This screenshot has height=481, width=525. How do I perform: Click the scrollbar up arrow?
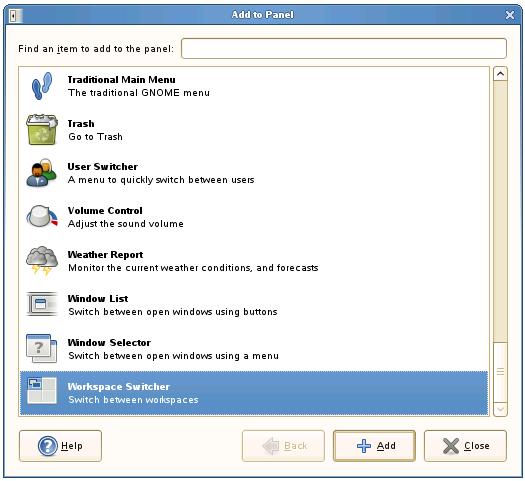coord(501,74)
